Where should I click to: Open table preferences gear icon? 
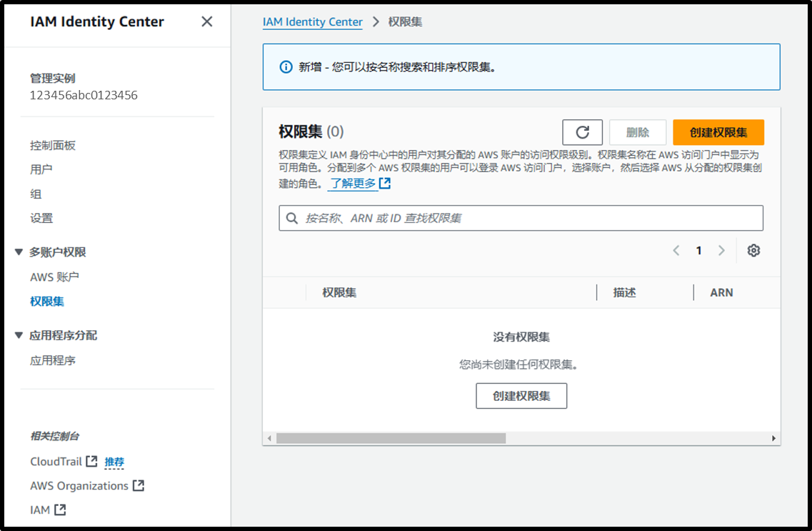[753, 251]
